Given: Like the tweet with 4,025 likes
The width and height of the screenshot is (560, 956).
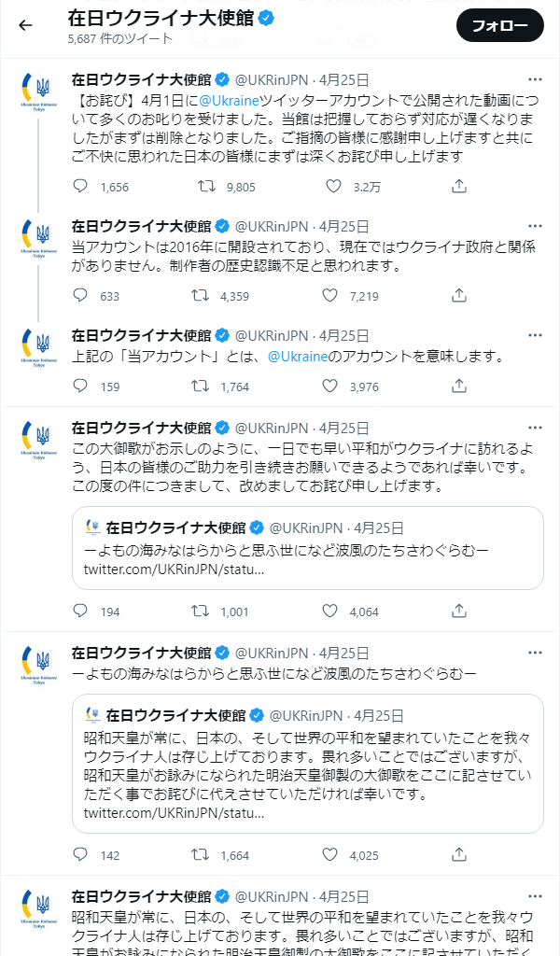Looking at the screenshot, I should (329, 855).
